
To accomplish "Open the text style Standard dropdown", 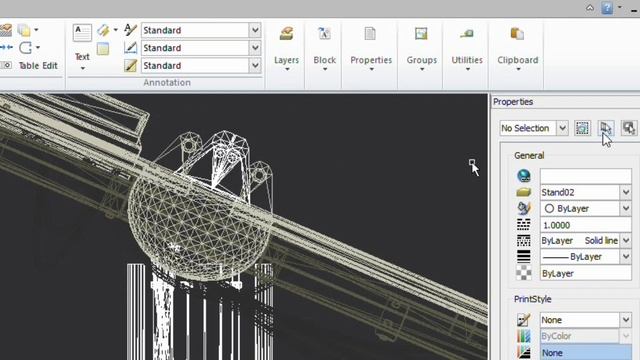I will coord(255,30).
